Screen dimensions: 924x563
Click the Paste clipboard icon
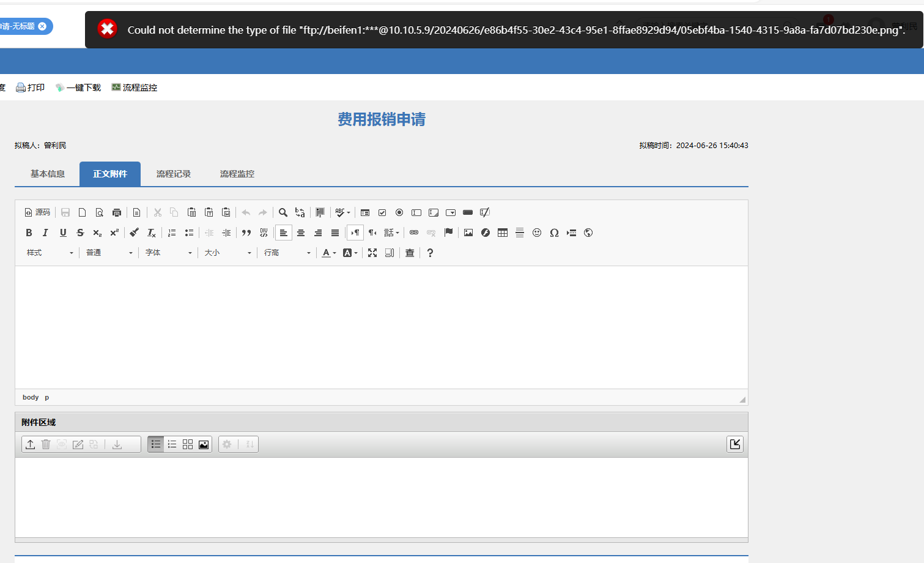192,212
